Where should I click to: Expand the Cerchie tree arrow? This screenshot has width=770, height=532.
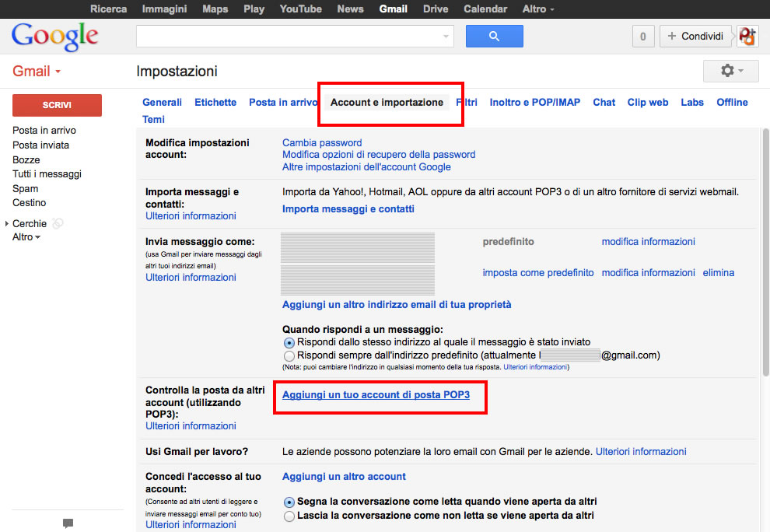pos(8,224)
